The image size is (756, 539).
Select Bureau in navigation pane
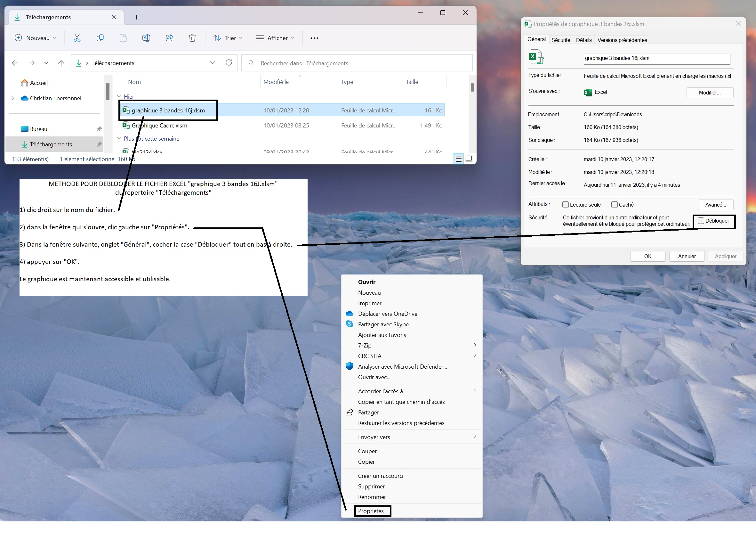click(x=38, y=129)
